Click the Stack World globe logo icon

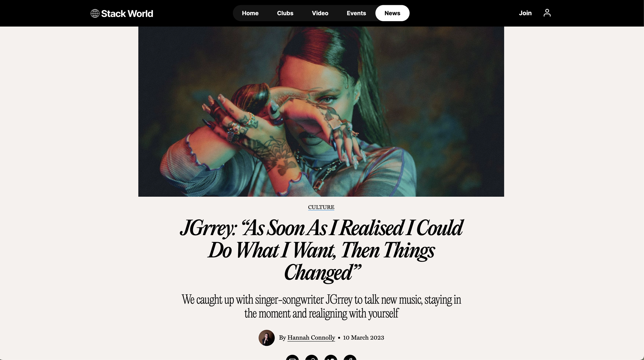click(x=95, y=13)
